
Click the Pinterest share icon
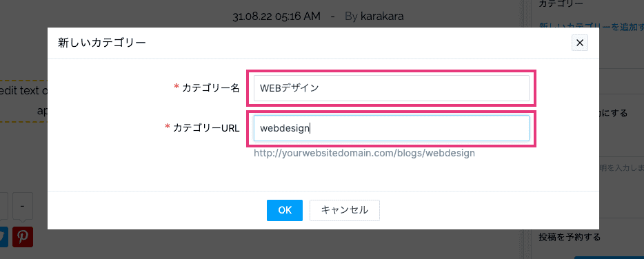click(x=23, y=237)
